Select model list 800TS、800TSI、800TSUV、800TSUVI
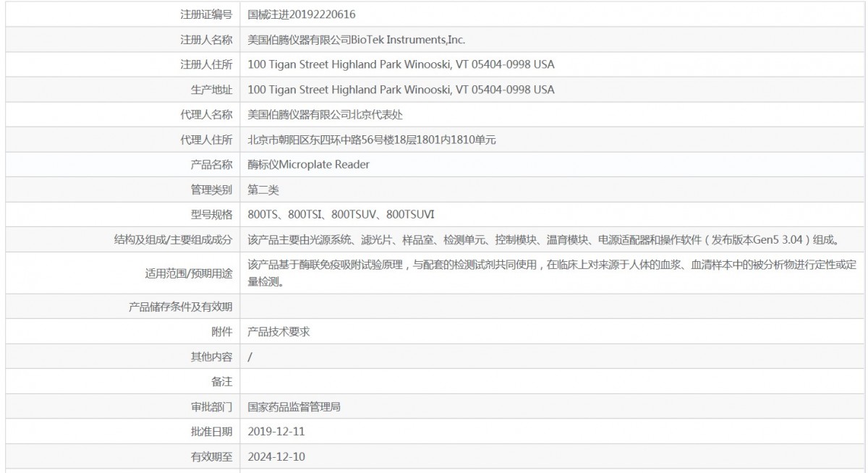 click(341, 214)
